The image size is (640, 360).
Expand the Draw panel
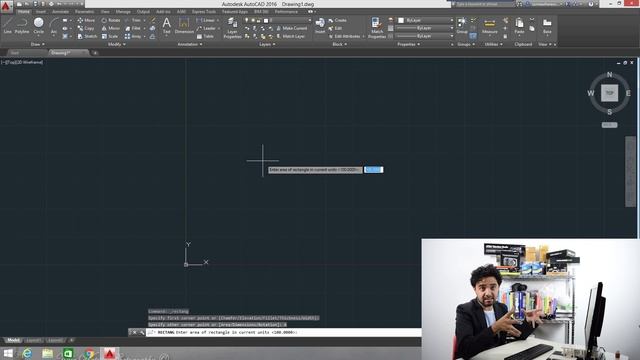click(x=38, y=44)
